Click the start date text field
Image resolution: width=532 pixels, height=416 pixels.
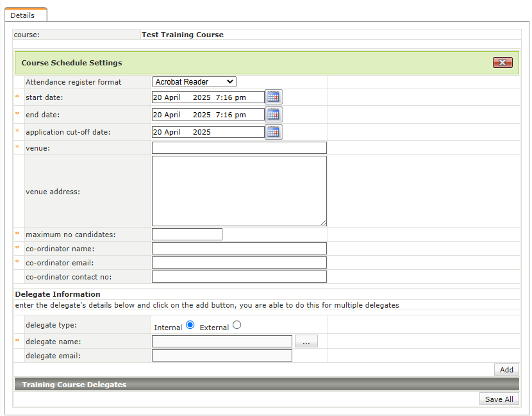tap(208, 97)
